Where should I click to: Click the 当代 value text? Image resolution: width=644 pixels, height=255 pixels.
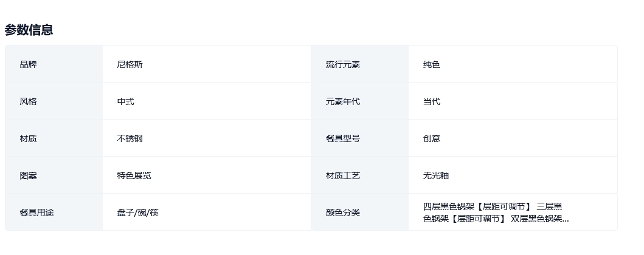tap(431, 101)
